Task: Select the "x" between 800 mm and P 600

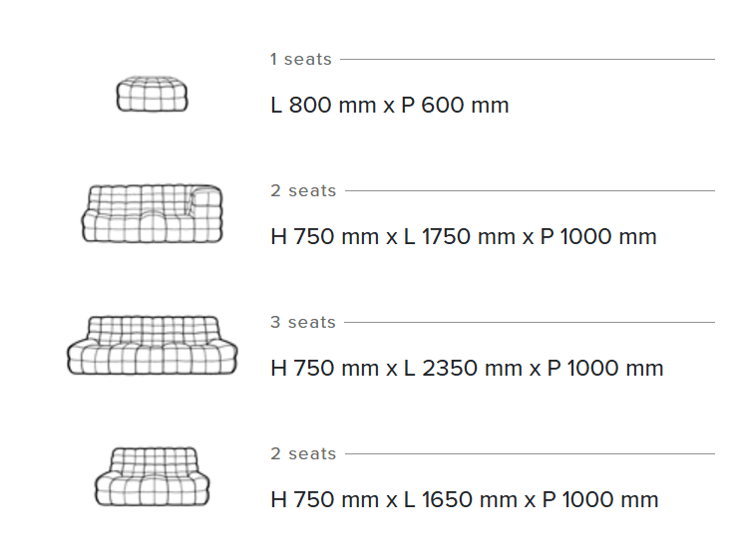Action: click(388, 106)
